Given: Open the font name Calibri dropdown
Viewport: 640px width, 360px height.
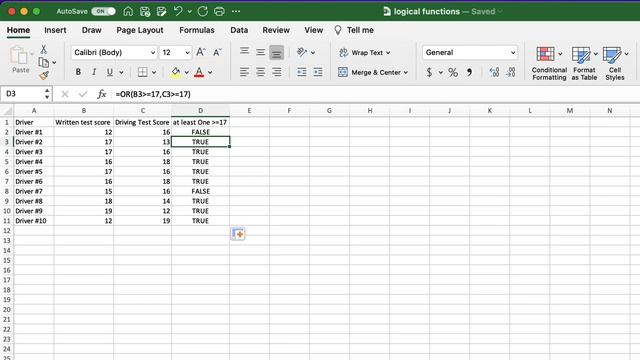Looking at the screenshot, I should coord(152,53).
